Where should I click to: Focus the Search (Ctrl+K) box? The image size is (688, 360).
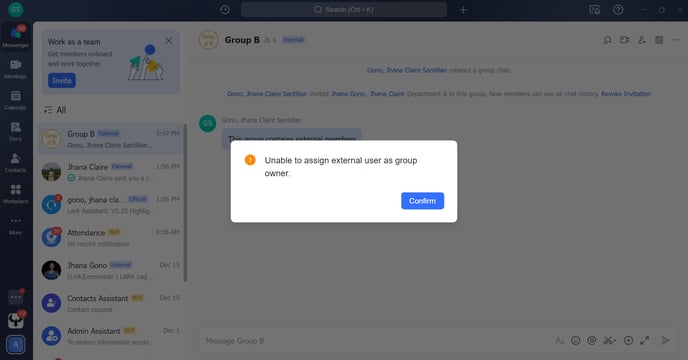pyautogui.click(x=344, y=10)
